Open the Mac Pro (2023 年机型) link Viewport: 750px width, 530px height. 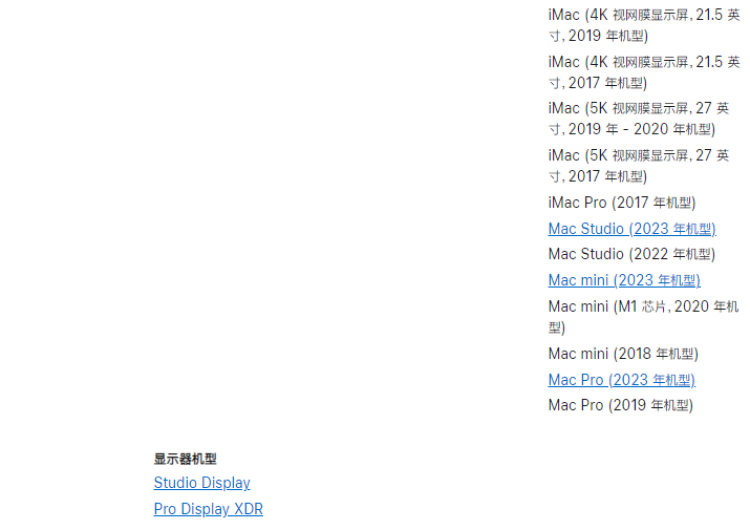pos(622,380)
